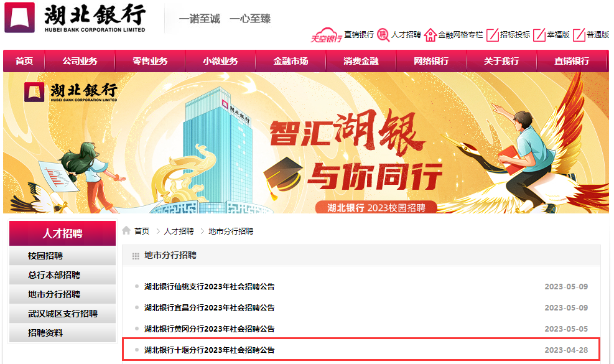614x364 pixels.
Task: Click the 人才招聘 magnifier icon
Action: [383, 35]
